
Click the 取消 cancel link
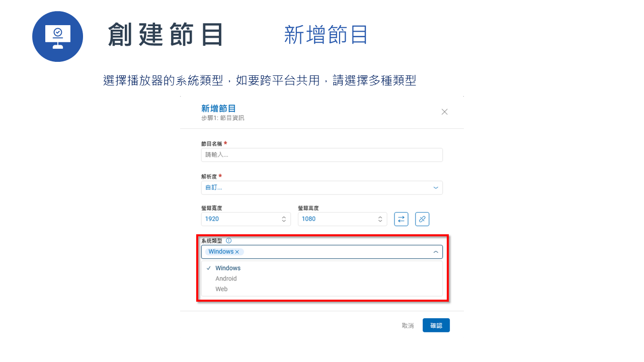(x=408, y=325)
